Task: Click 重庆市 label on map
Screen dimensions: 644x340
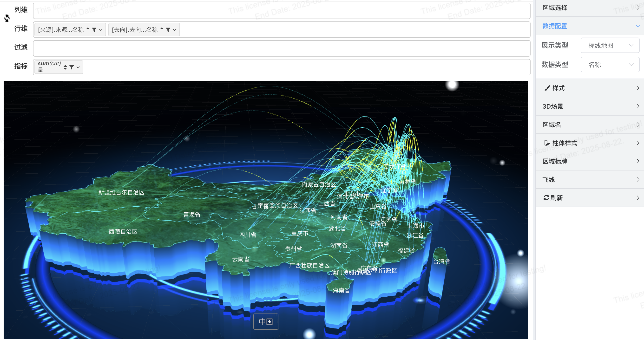Action: 300,233
